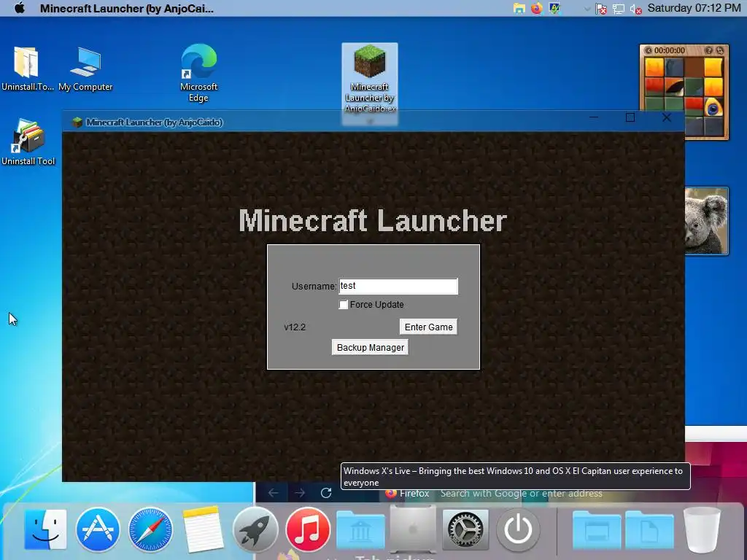The image size is (747, 560).
Task: Expand hidden tray icons chevron
Action: pos(587,9)
